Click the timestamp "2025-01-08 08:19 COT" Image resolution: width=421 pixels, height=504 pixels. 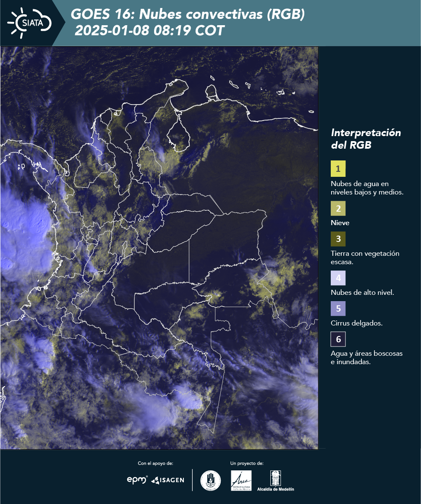click(149, 31)
